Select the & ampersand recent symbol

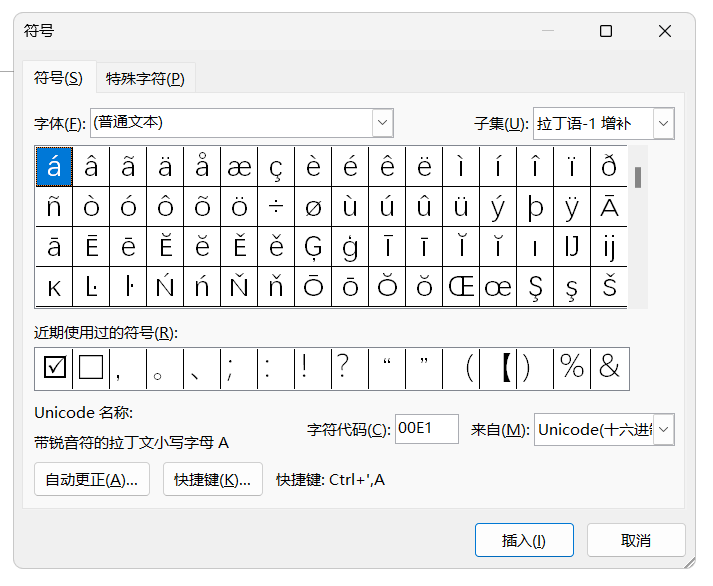609,369
